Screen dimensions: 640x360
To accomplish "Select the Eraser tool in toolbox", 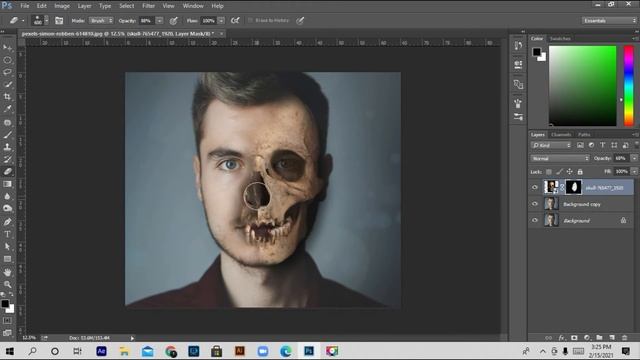I will click(x=7, y=172).
